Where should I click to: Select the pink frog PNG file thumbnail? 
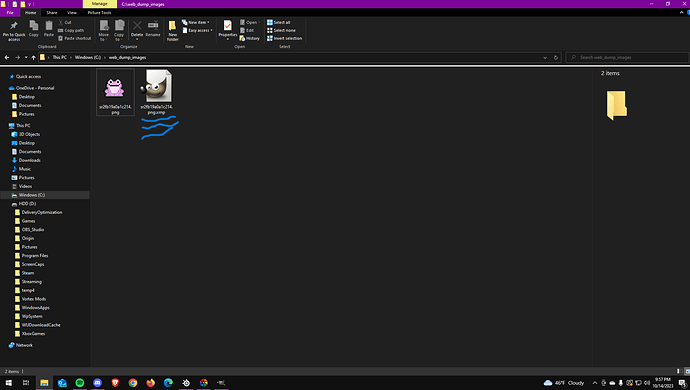pos(115,92)
